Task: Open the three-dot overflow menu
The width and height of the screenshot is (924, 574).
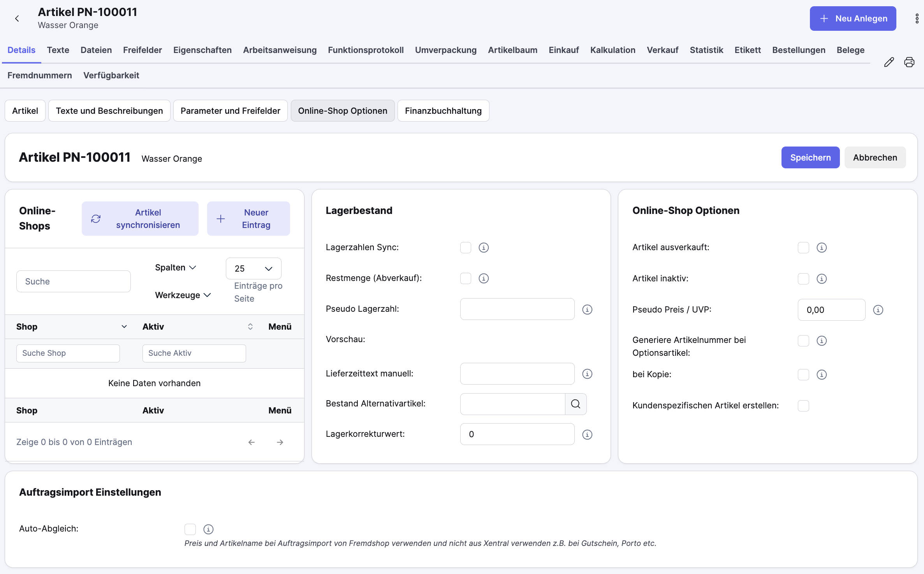Action: [x=917, y=18]
